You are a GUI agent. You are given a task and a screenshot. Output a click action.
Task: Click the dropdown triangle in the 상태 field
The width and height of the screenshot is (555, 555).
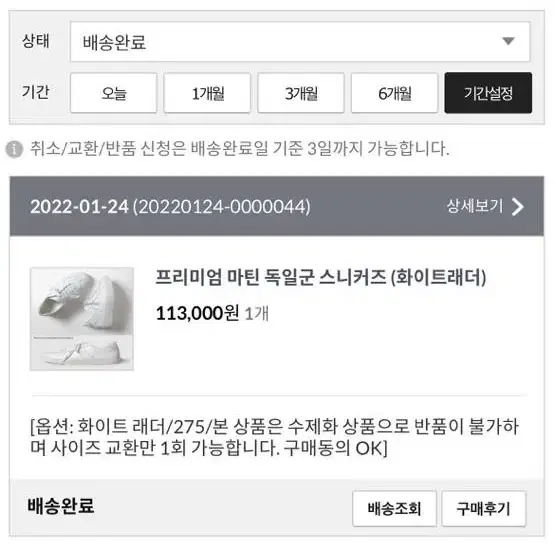coord(508,41)
